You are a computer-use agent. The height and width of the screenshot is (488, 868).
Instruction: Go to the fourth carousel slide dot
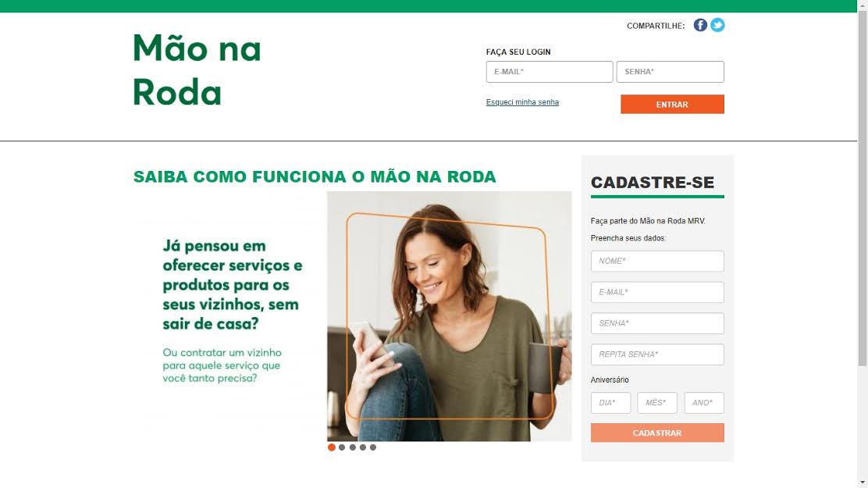point(363,447)
